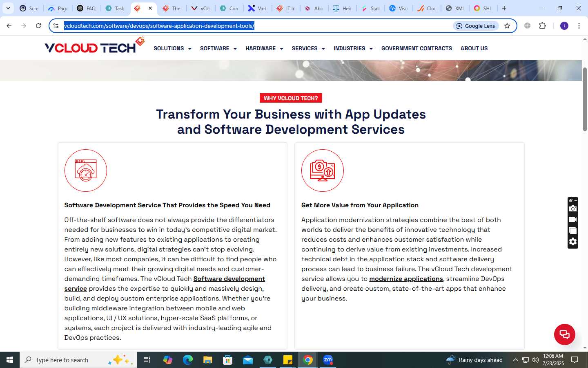588x368 pixels.
Task: Click the page vertical scrollbar thumb
Action: pyautogui.click(x=585, y=99)
